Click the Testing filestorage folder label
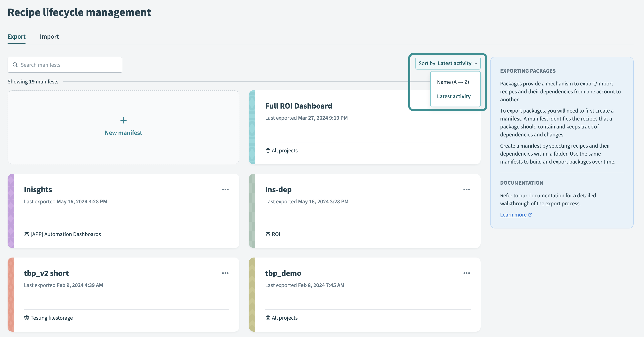644x337 pixels. click(51, 318)
